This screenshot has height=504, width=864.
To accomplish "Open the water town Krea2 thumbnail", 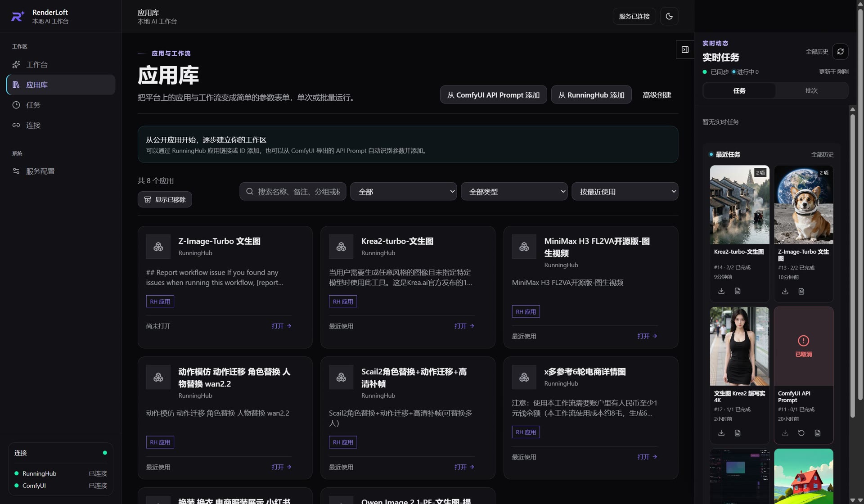I will tap(739, 205).
